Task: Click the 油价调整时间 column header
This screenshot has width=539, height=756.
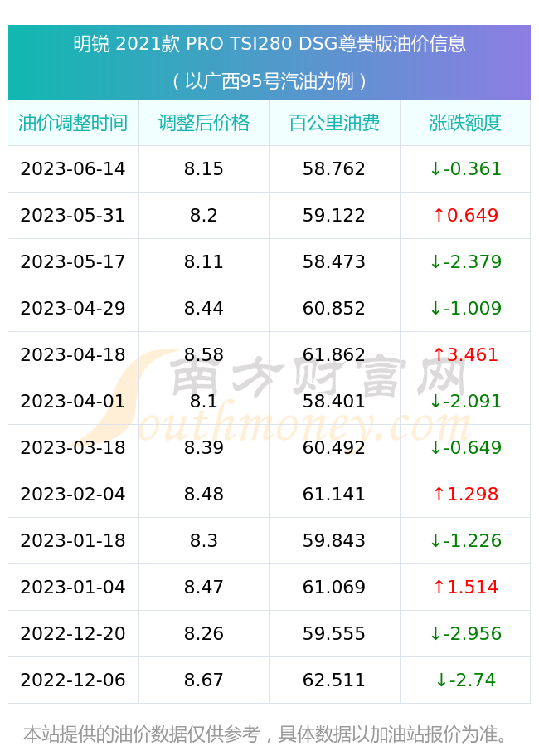Action: pos(73,123)
